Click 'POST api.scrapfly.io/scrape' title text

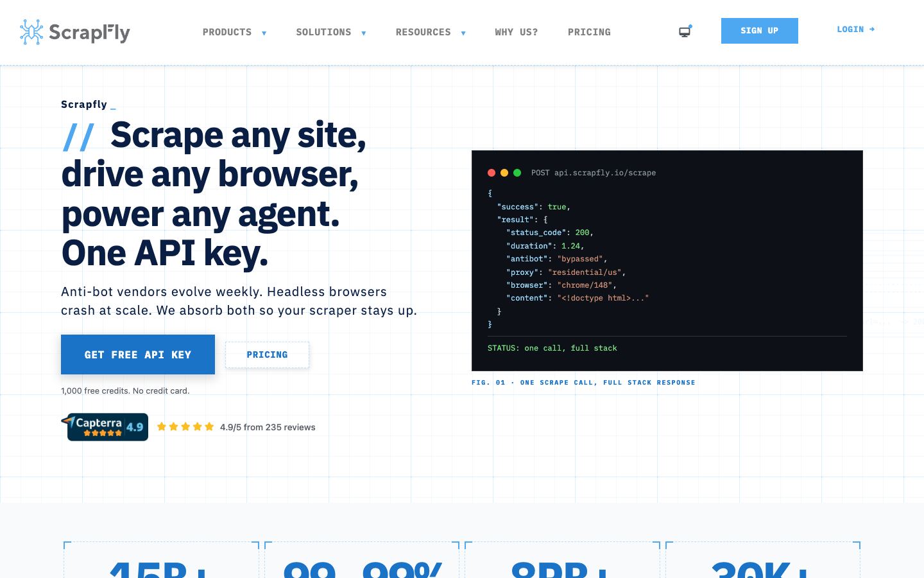click(x=594, y=173)
